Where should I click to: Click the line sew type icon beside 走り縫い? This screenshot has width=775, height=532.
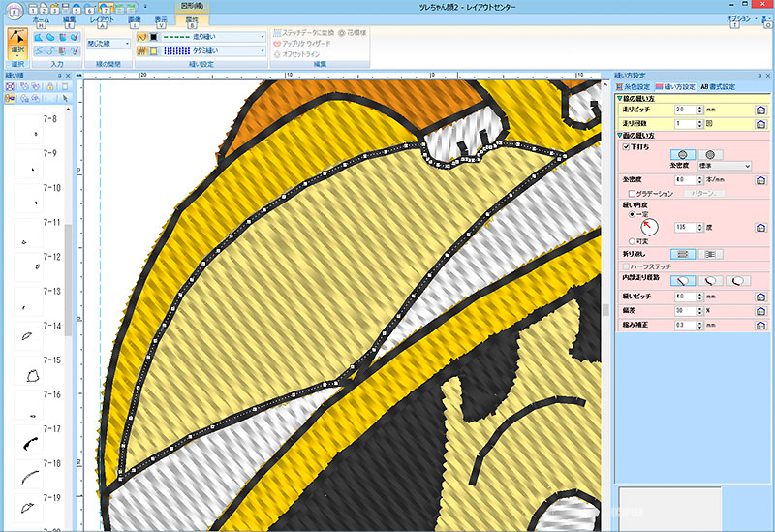click(140, 36)
